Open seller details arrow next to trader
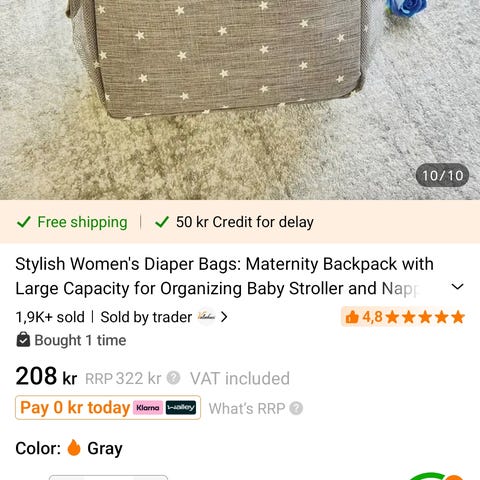Viewport: 480px width, 480px height. pos(224,317)
